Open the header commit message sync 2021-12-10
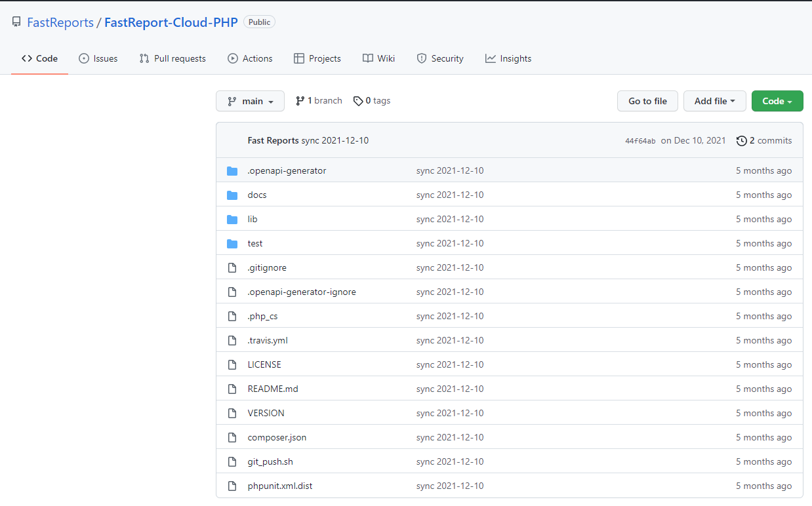 [x=335, y=141]
